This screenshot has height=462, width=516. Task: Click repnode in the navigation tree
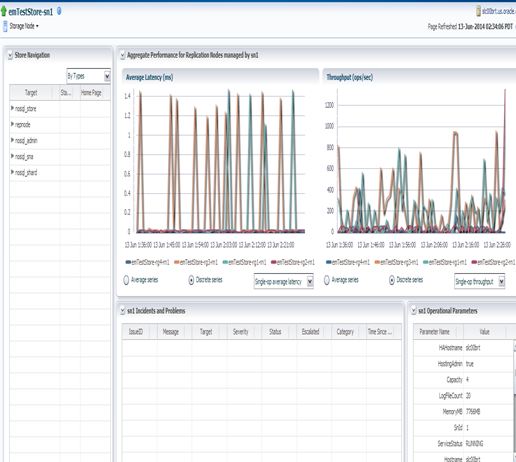(x=23, y=125)
